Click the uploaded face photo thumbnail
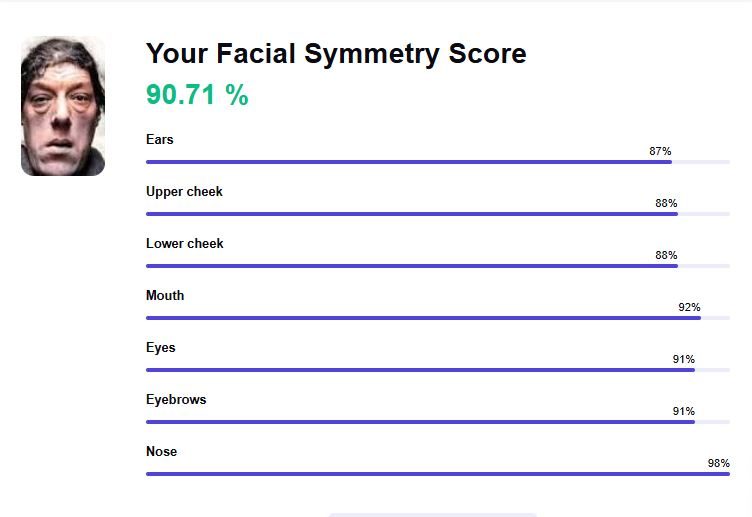The height and width of the screenshot is (517, 752). 63,106
